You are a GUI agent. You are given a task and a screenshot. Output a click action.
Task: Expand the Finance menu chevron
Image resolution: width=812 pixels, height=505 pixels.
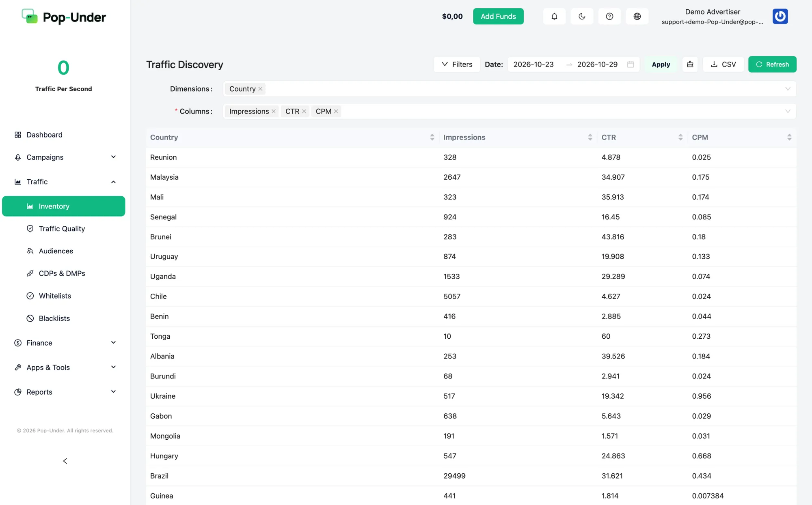click(114, 343)
